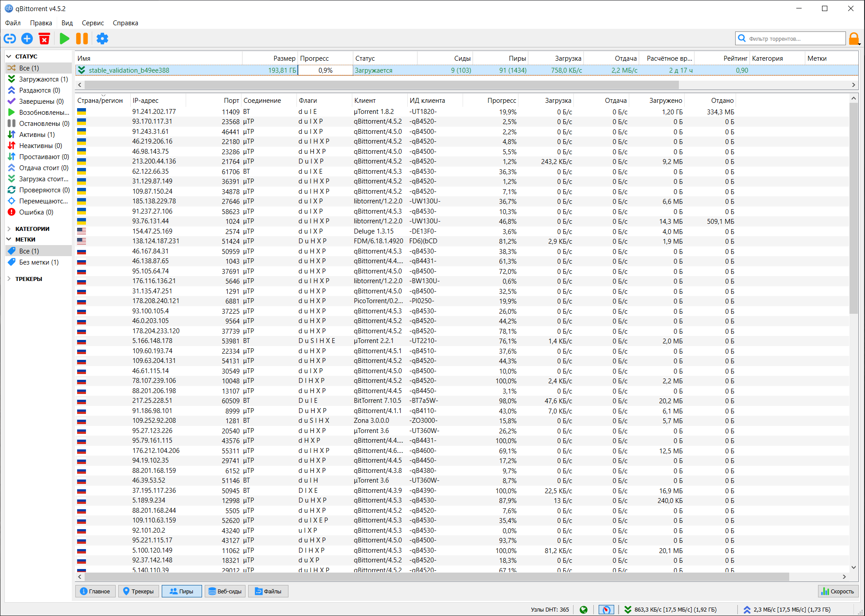Select the Остановлены (0) status filter
This screenshot has width=865, height=616.
[x=39, y=123]
